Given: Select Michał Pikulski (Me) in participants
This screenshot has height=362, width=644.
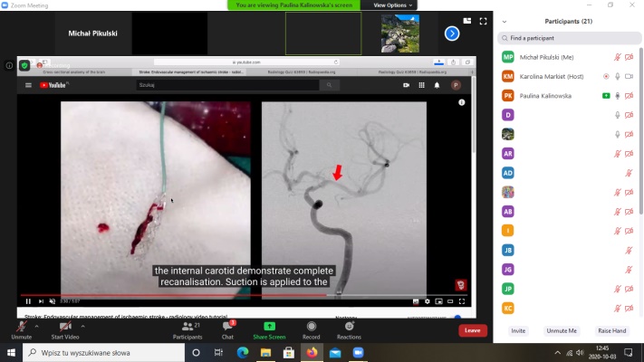Looking at the screenshot, I should (x=569, y=57).
